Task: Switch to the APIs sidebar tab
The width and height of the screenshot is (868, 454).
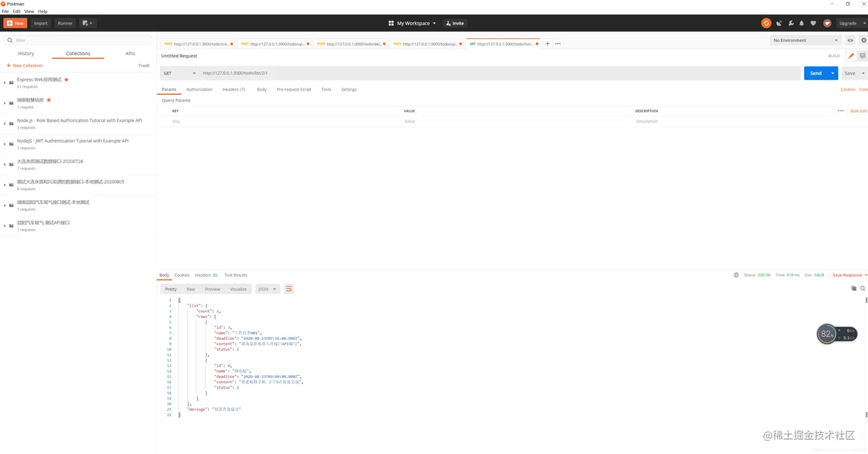Action: (130, 53)
